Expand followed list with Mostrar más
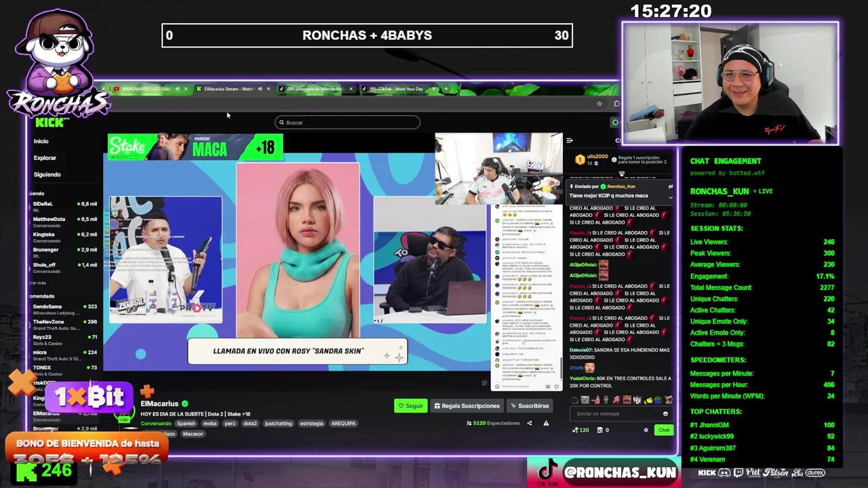 [x=38, y=283]
